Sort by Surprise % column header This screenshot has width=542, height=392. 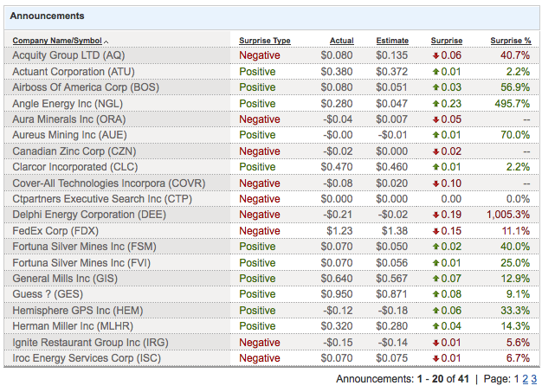tap(511, 41)
